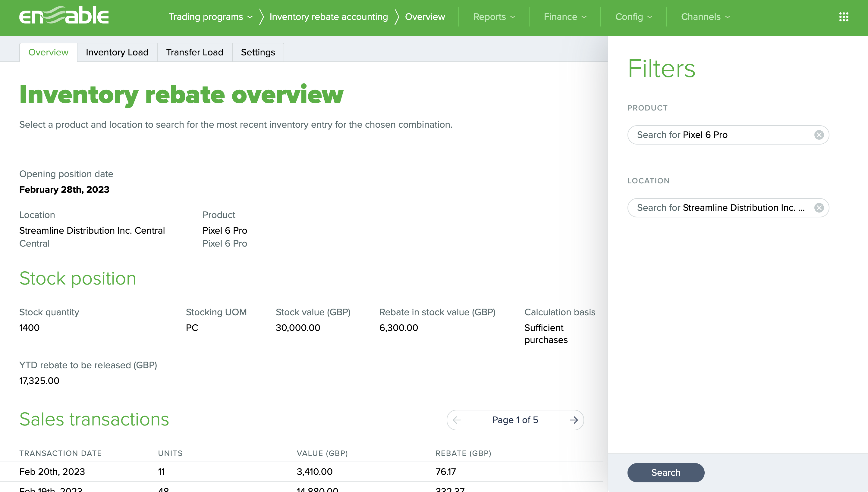The width and height of the screenshot is (868, 492).
Task: Go to previous sales transactions page
Action: 457,420
